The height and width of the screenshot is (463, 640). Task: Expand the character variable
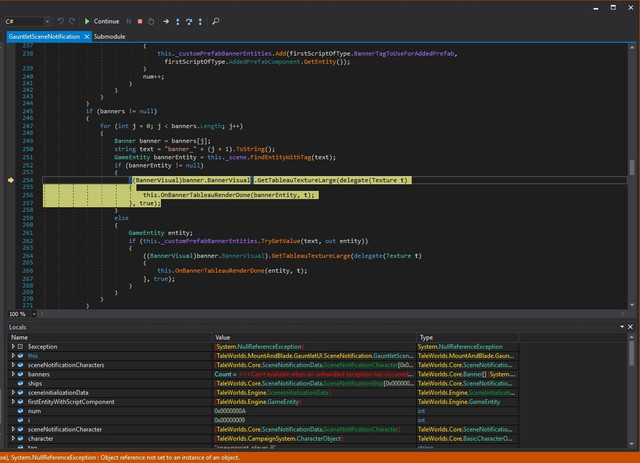coord(13,439)
